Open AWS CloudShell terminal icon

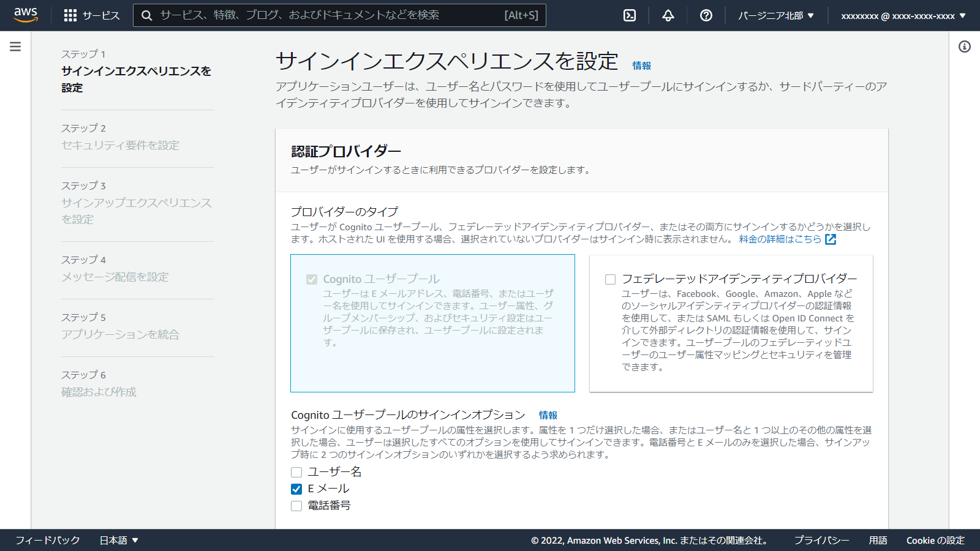pos(630,15)
